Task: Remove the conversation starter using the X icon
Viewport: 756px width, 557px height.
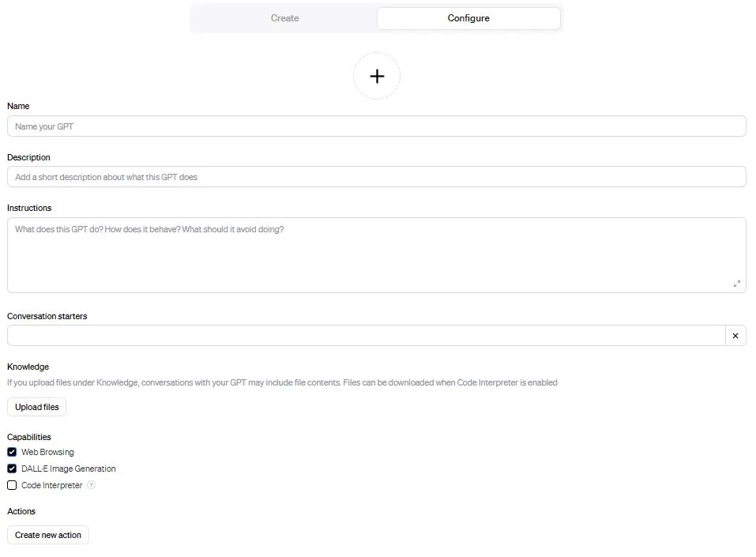Action: (735, 335)
